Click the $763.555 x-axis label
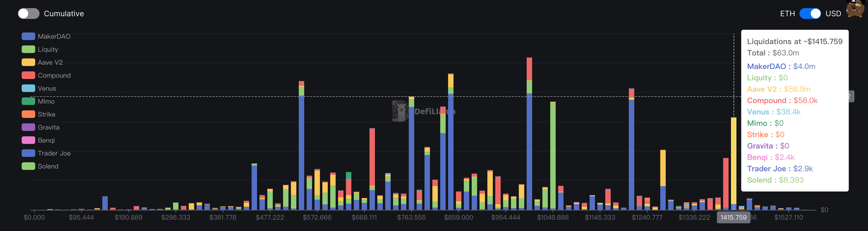Image resolution: width=868 pixels, height=231 pixels. 412,217
